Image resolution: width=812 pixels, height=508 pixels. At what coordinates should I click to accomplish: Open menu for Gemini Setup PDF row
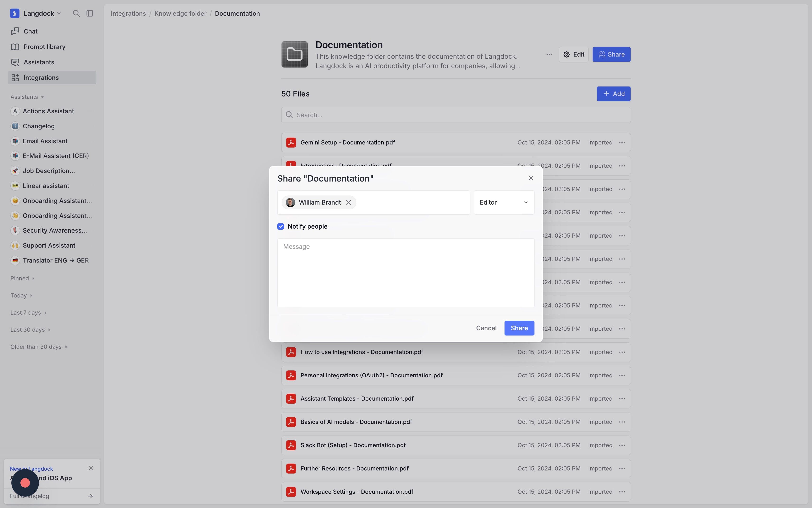tap(622, 143)
